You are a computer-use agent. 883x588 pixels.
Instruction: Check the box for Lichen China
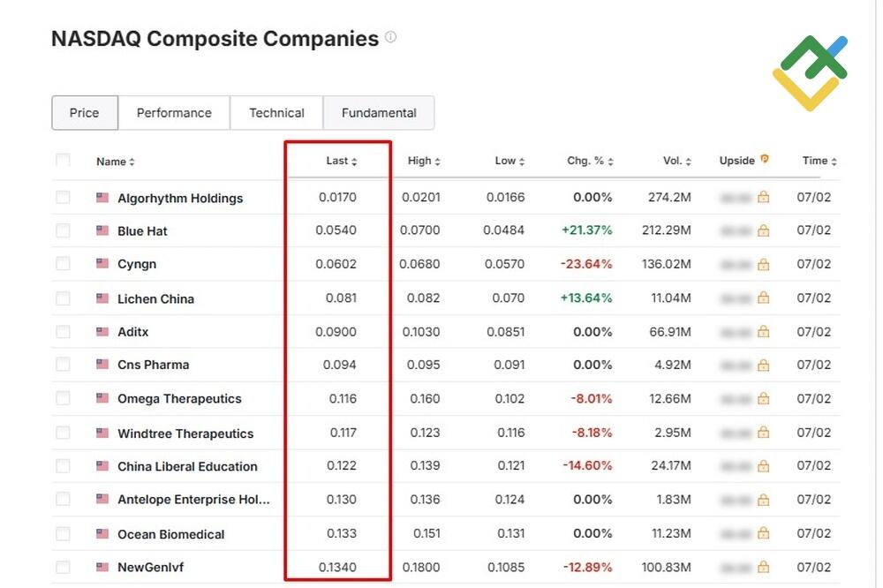pos(63,298)
